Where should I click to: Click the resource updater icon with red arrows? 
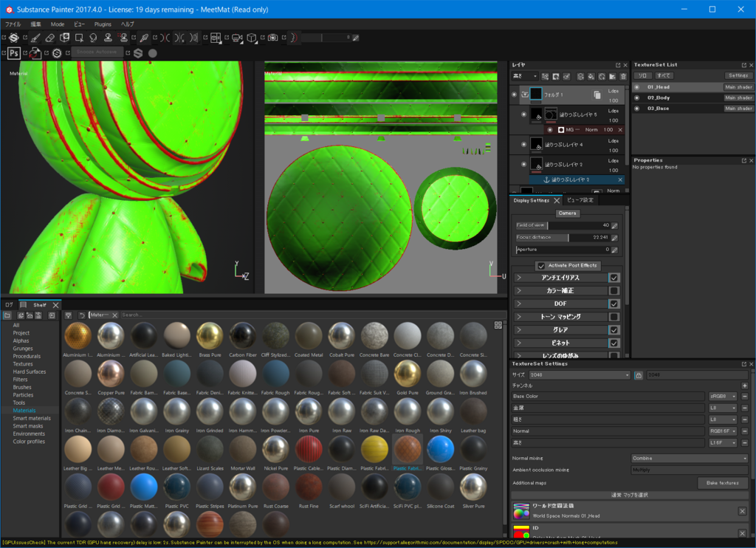35,53
